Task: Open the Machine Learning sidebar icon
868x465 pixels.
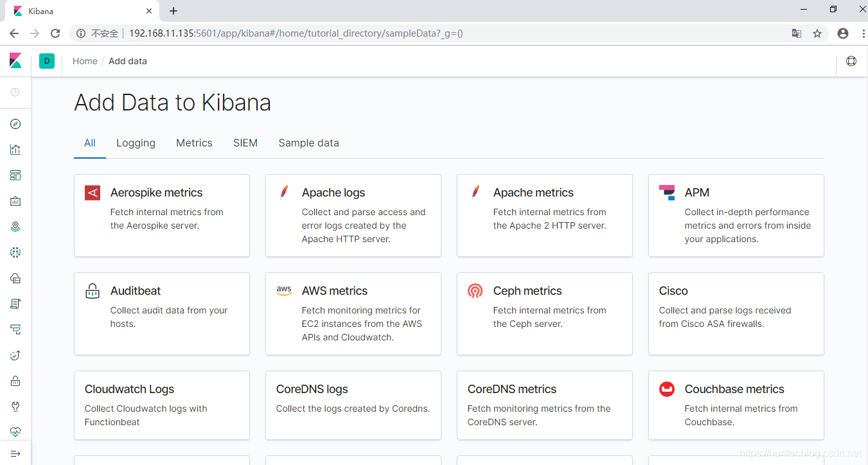Action: [15, 252]
